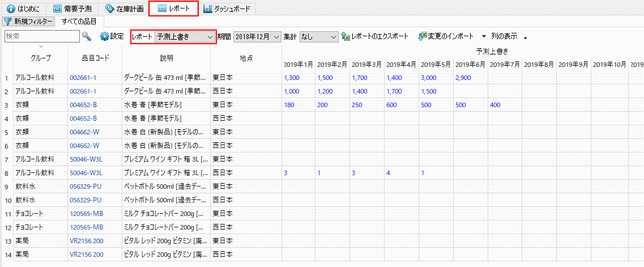Screen dimensions: 644x267
Task: Click the グループ column header
Action: pyautogui.click(x=41, y=58)
